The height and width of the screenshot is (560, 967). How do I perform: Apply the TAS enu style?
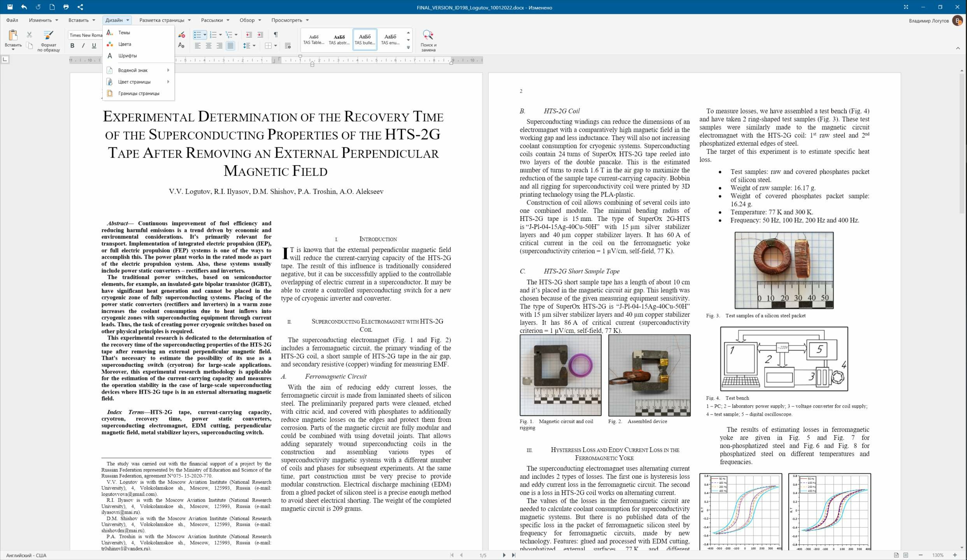click(390, 39)
